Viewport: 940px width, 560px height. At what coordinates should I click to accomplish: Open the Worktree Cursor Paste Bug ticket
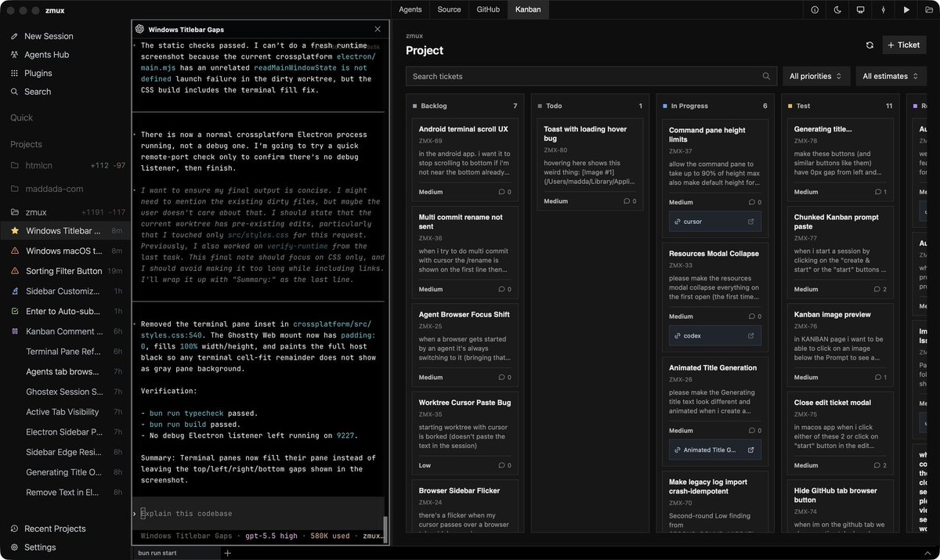coord(465,433)
